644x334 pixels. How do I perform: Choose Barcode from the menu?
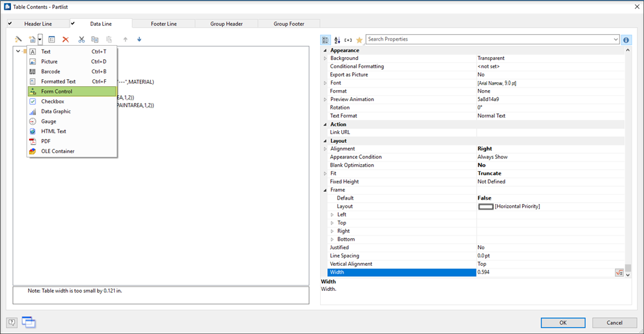click(72, 71)
